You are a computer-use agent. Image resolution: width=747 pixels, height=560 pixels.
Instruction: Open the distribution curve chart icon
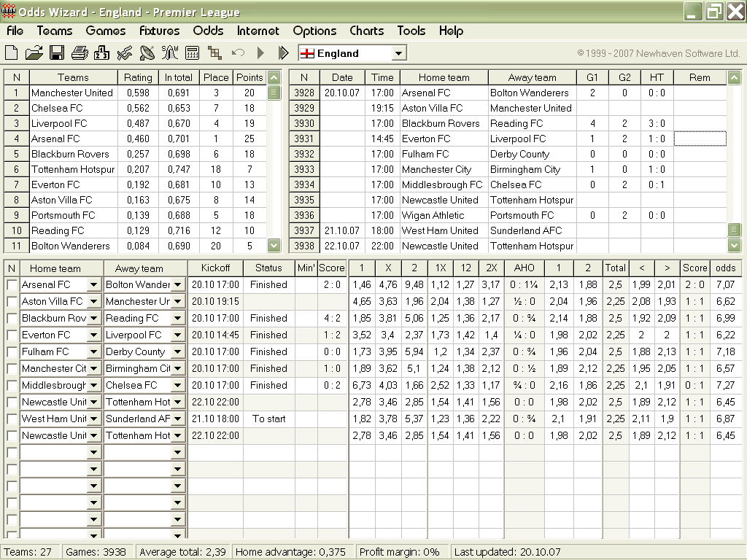pyautogui.click(x=169, y=52)
